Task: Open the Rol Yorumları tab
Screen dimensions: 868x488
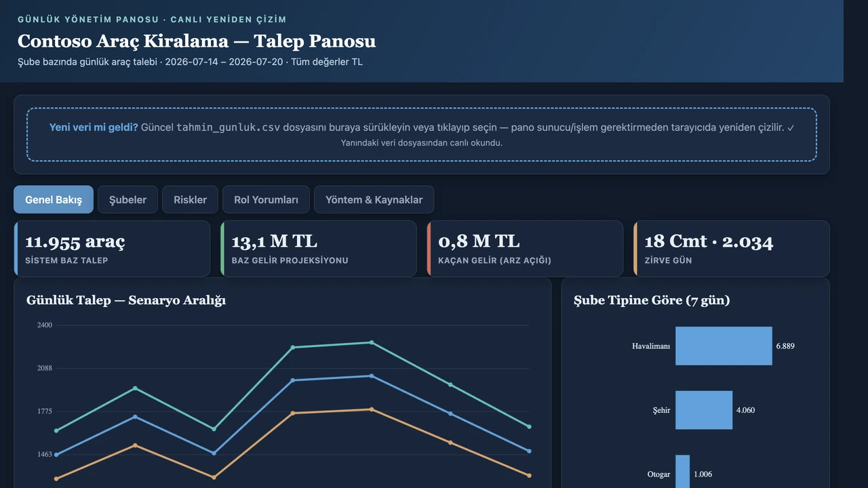Action: [x=266, y=200]
